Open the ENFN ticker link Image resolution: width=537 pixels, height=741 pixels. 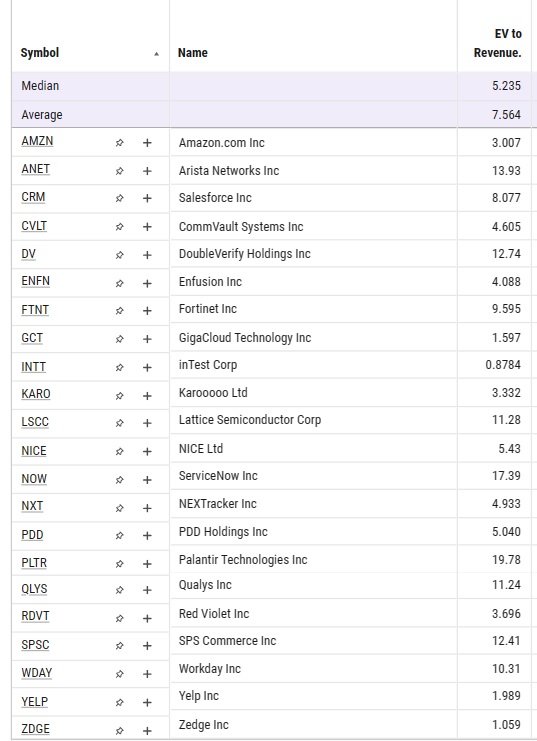pyautogui.click(x=35, y=281)
